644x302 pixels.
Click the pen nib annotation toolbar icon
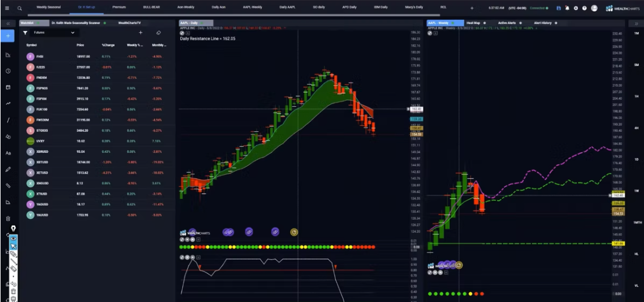pyautogui.click(x=13, y=228)
